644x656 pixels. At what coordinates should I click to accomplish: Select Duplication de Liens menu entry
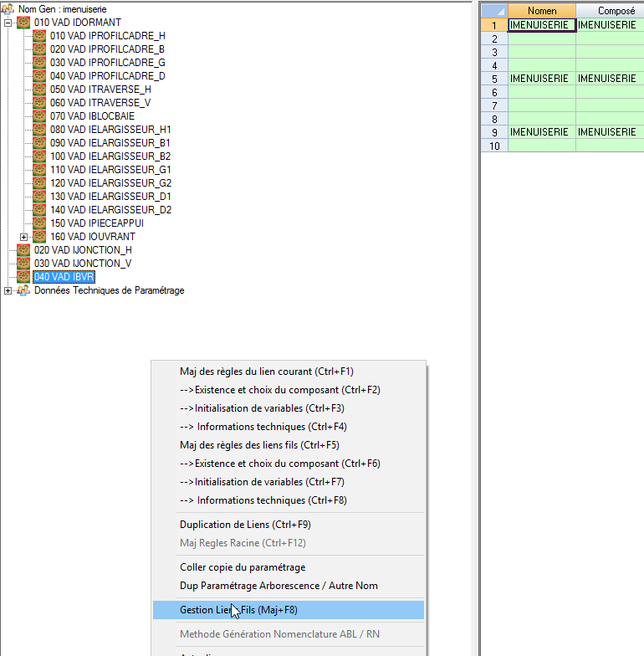(x=245, y=525)
